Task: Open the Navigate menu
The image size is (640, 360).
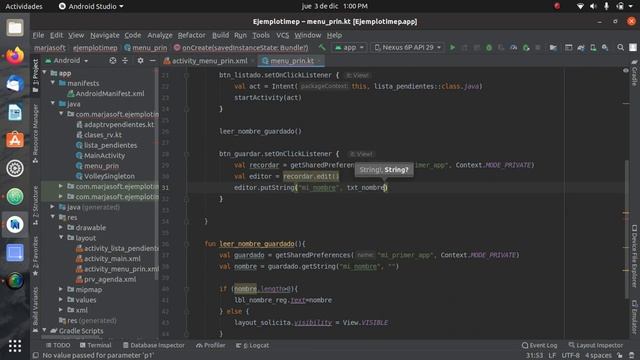Action: click(105, 35)
